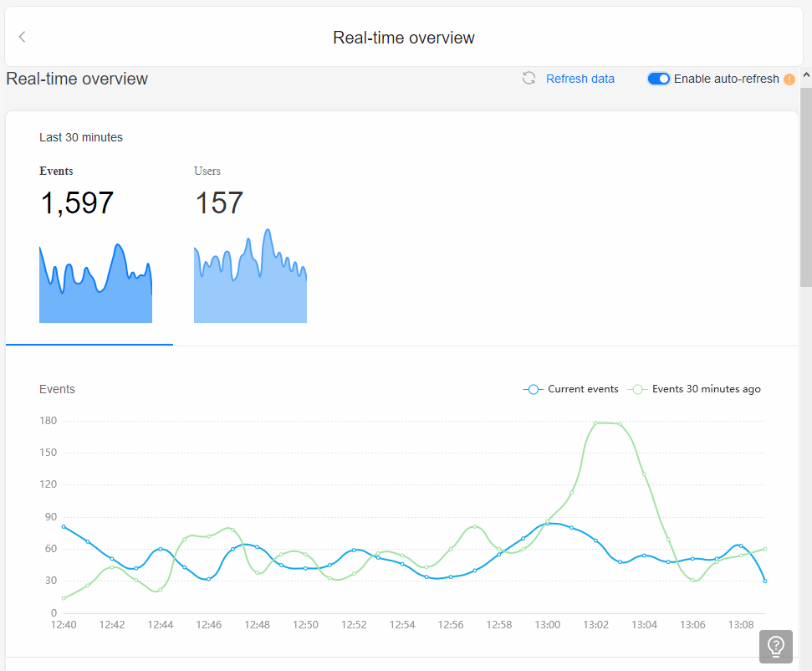812x671 pixels.
Task: Click the Refresh data link
Action: point(580,79)
